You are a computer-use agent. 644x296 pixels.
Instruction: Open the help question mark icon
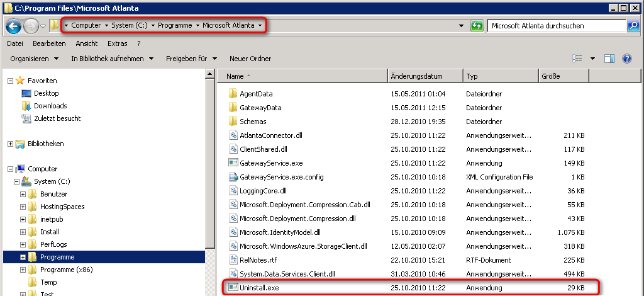(626, 59)
